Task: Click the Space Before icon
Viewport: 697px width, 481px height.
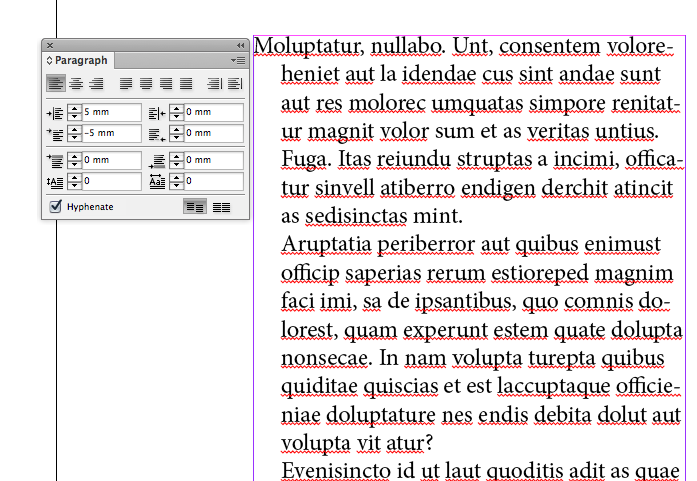Action: 56,160
